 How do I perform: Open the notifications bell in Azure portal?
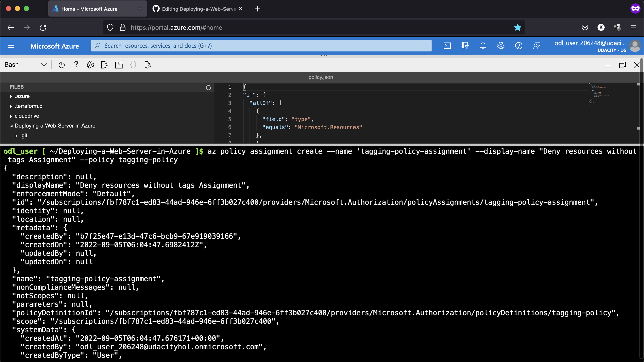483,46
